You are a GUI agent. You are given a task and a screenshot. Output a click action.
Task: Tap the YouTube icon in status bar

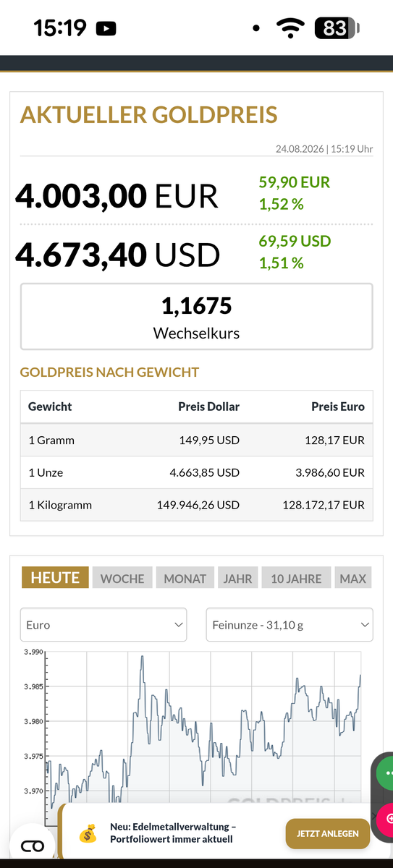coord(106,29)
